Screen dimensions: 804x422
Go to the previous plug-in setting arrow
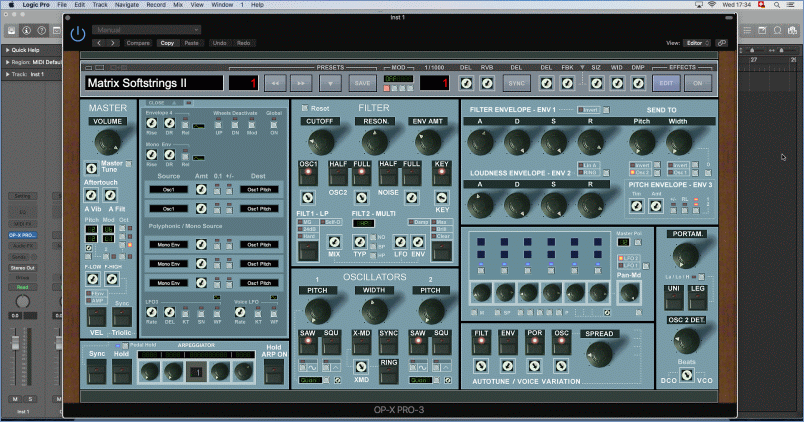[99, 43]
